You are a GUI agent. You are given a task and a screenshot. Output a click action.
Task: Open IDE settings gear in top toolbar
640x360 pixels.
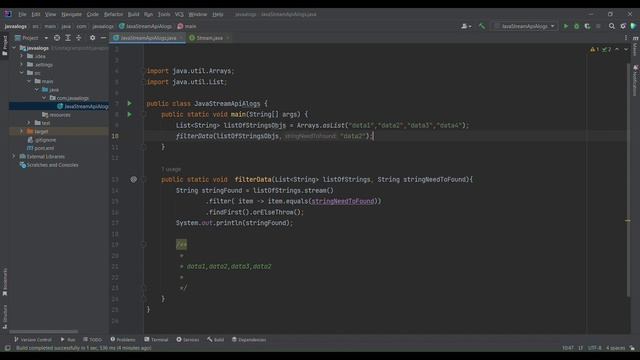point(623,26)
